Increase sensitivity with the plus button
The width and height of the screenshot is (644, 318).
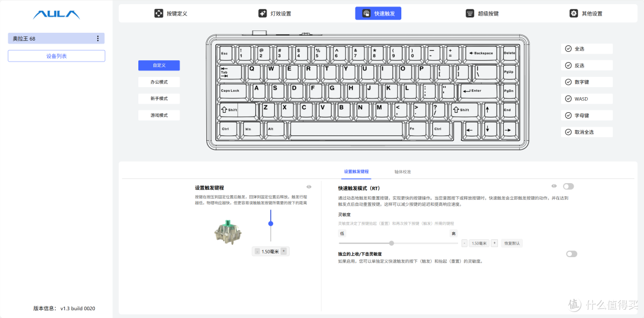click(494, 243)
